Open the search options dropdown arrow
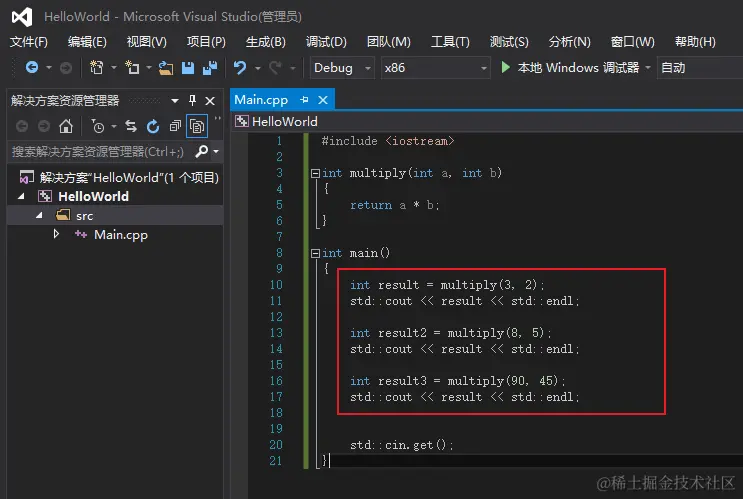743x499 pixels. (x=216, y=152)
